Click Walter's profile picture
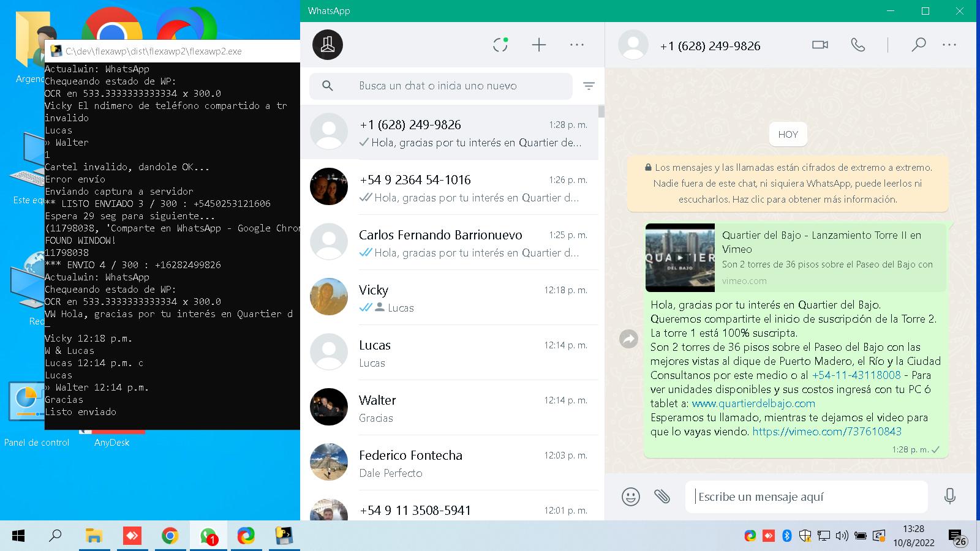This screenshot has height=551, width=980. click(329, 407)
